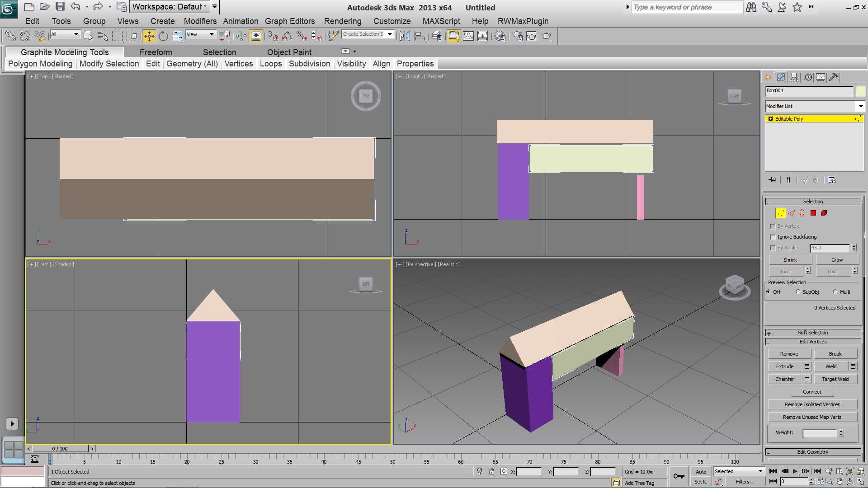
Task: Expand the Soft Selection rollout
Action: point(812,333)
